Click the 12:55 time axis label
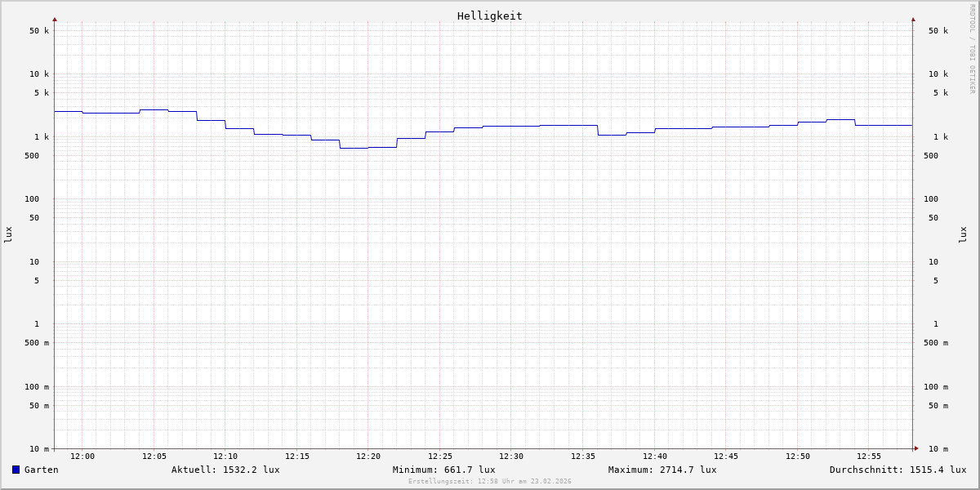The width and height of the screenshot is (980, 490). coord(869,457)
